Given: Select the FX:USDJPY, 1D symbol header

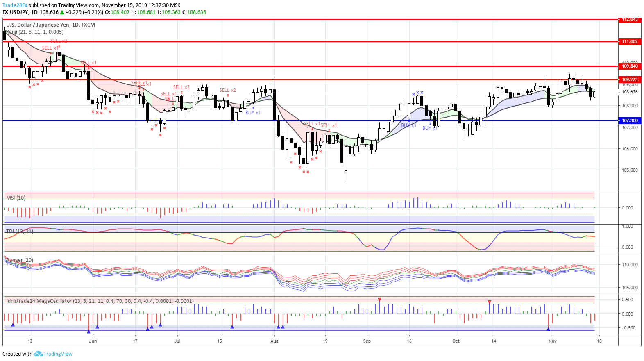Looking at the screenshot, I should [20, 12].
